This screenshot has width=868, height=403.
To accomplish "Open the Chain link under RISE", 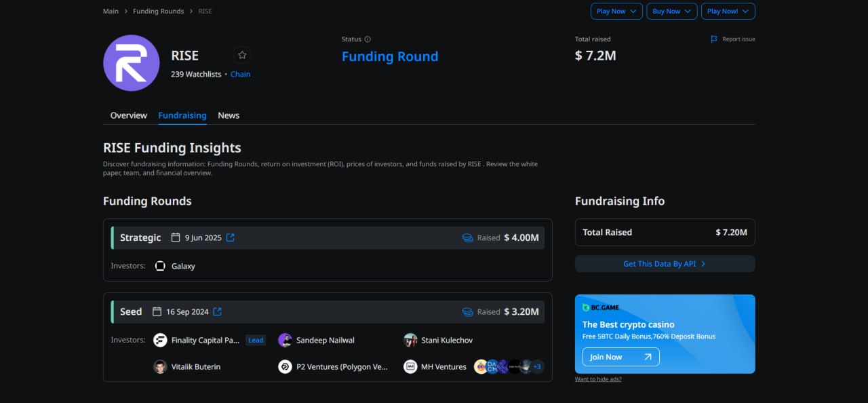I will [x=240, y=75].
